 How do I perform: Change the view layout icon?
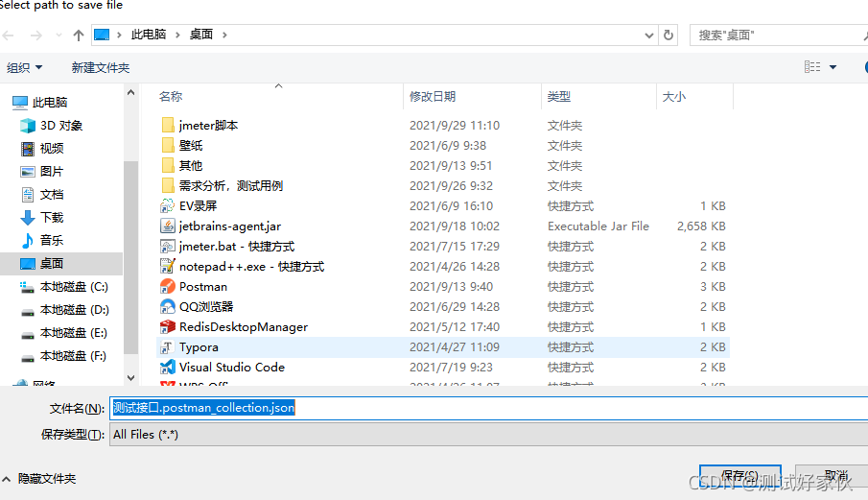click(812, 67)
